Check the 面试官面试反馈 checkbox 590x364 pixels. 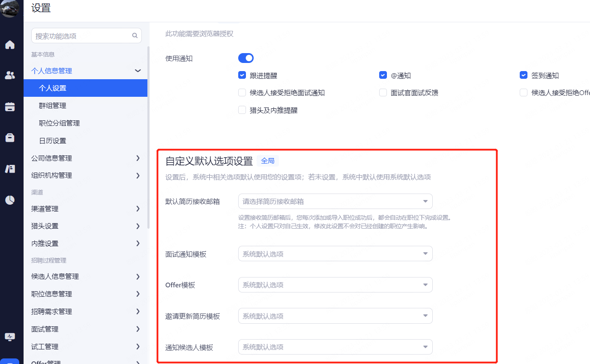(383, 92)
